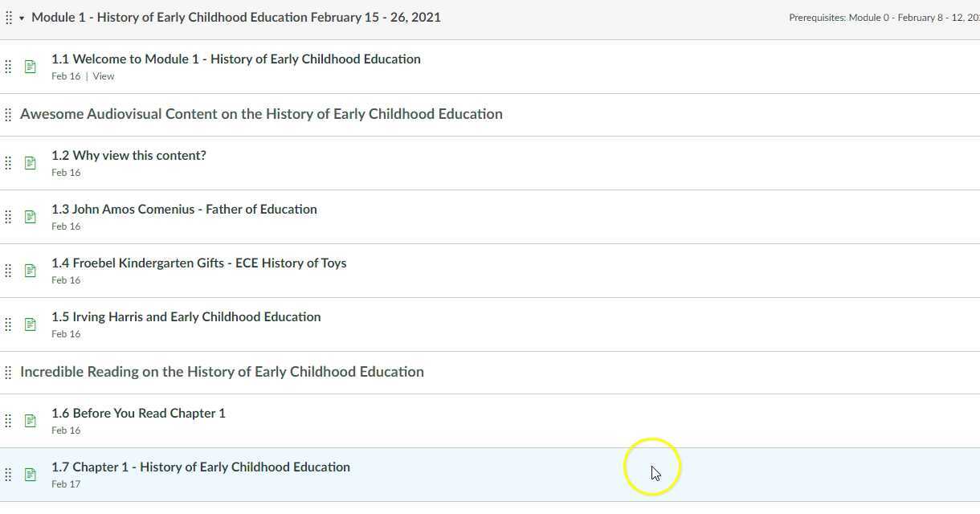Collapse the Module 1 disclosure triangle
This screenshot has width=980, height=514.
pyautogui.click(x=22, y=18)
